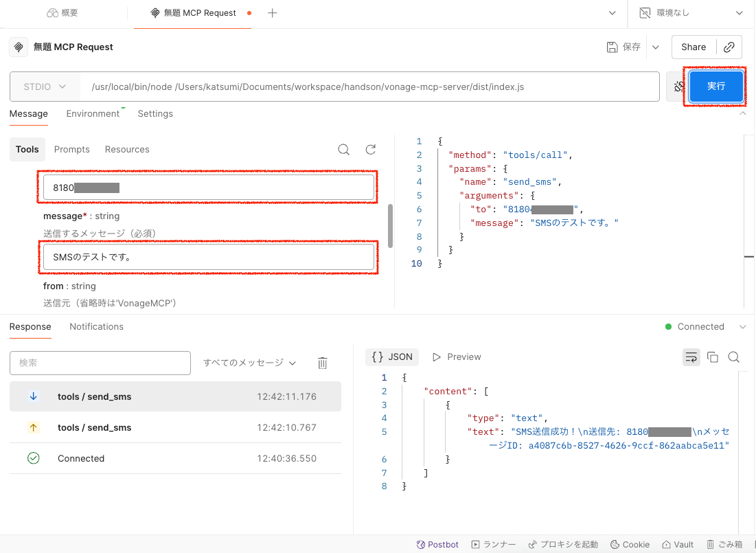Select the Resources tab
Viewport: 756px width, 553px height.
(127, 150)
